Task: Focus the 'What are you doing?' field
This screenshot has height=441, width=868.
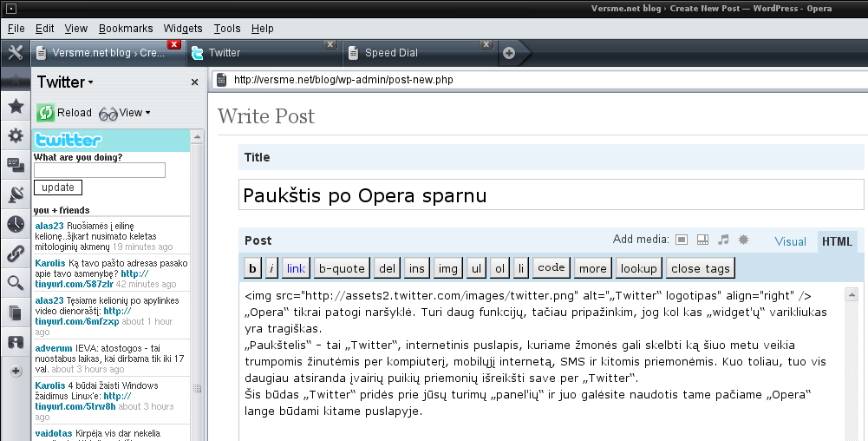Action: [x=100, y=170]
